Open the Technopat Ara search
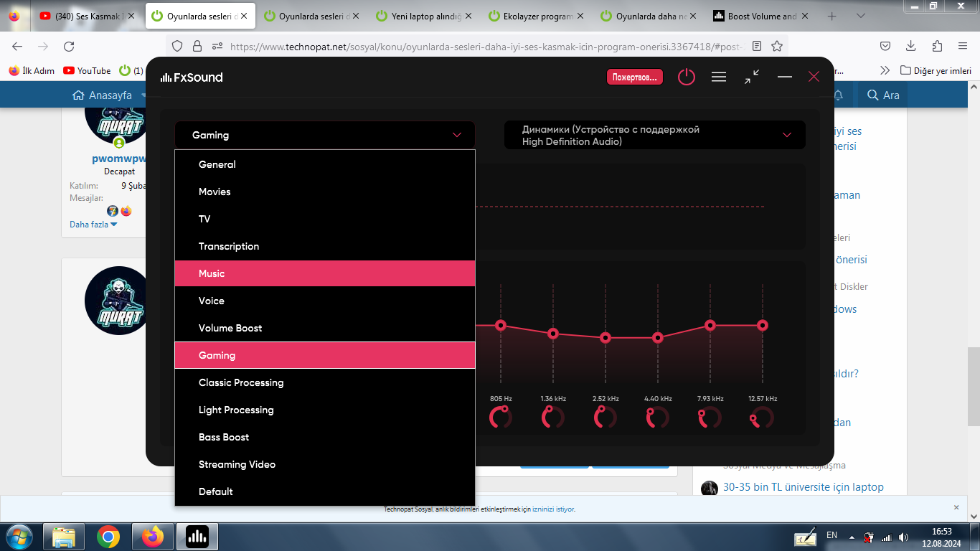The image size is (980, 551). [x=883, y=95]
